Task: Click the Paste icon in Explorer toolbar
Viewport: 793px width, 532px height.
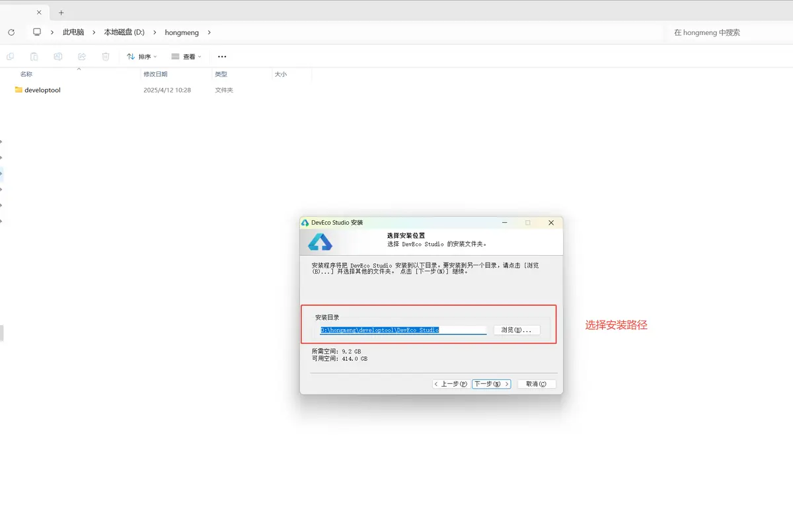Action: [x=34, y=57]
